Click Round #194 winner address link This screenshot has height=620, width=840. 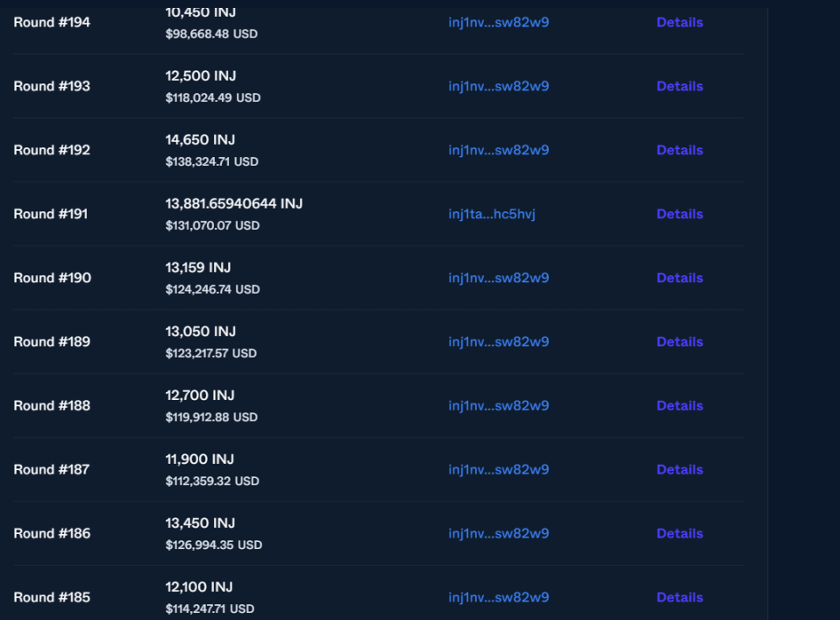click(498, 22)
